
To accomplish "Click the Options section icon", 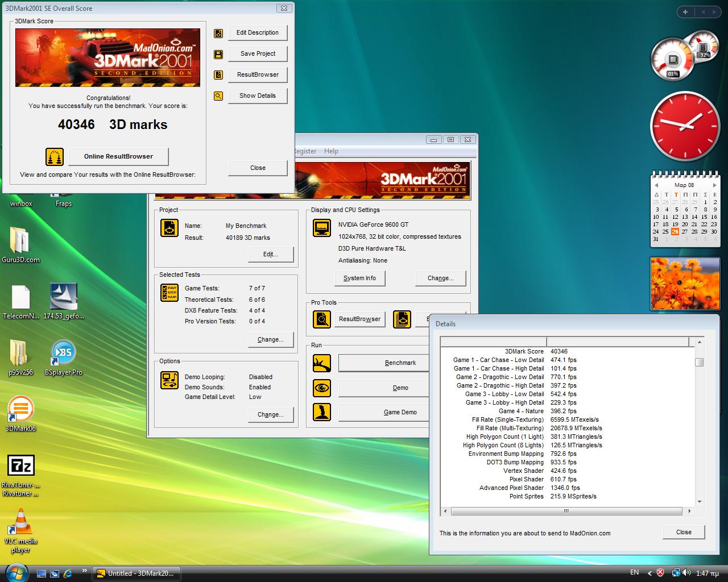I will click(x=169, y=380).
